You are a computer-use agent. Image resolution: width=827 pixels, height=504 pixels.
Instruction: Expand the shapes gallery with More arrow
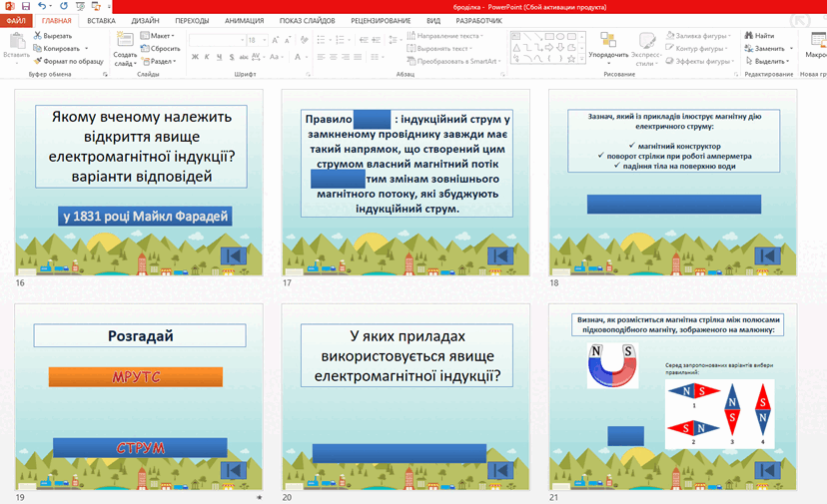coord(582,59)
